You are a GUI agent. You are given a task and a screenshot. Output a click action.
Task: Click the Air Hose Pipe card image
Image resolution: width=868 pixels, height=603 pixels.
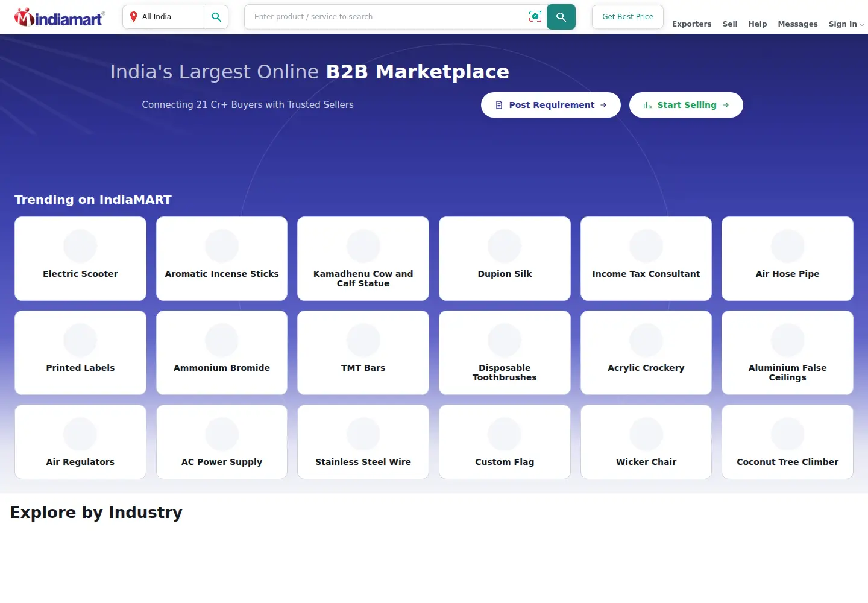[x=788, y=246]
